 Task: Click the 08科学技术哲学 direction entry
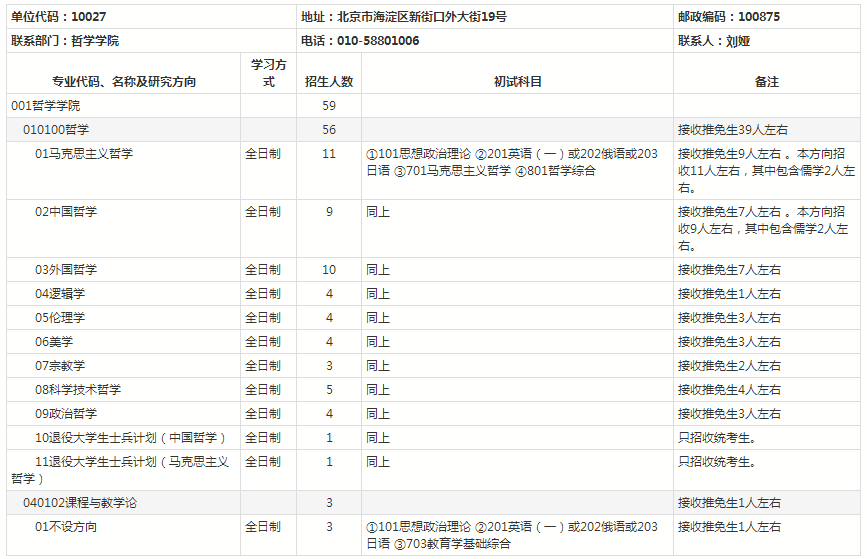pyautogui.click(x=78, y=390)
